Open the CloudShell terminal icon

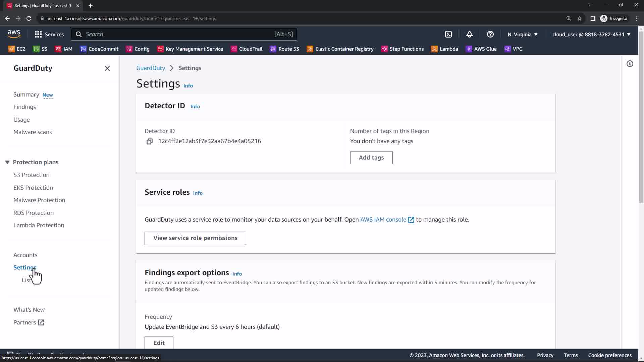pyautogui.click(x=448, y=34)
